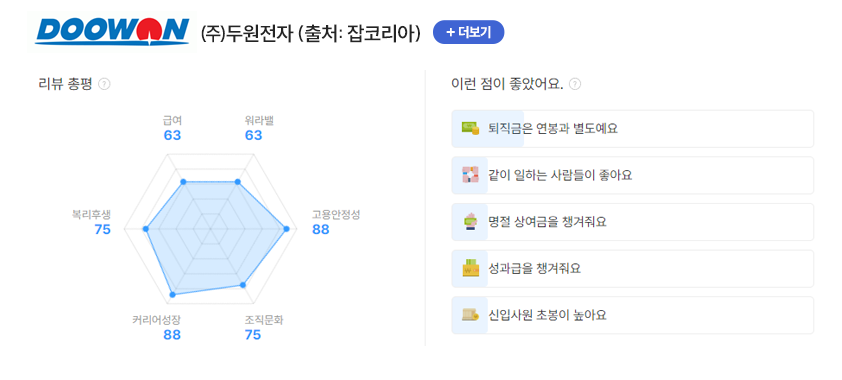Image resolution: width=842 pixels, height=380 pixels.
Task: Click the 조직문화 label under the chart
Action: [x=264, y=320]
